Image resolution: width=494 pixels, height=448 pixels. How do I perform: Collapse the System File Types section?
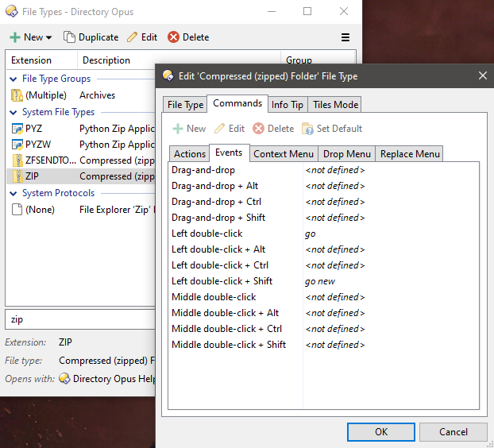(14, 112)
